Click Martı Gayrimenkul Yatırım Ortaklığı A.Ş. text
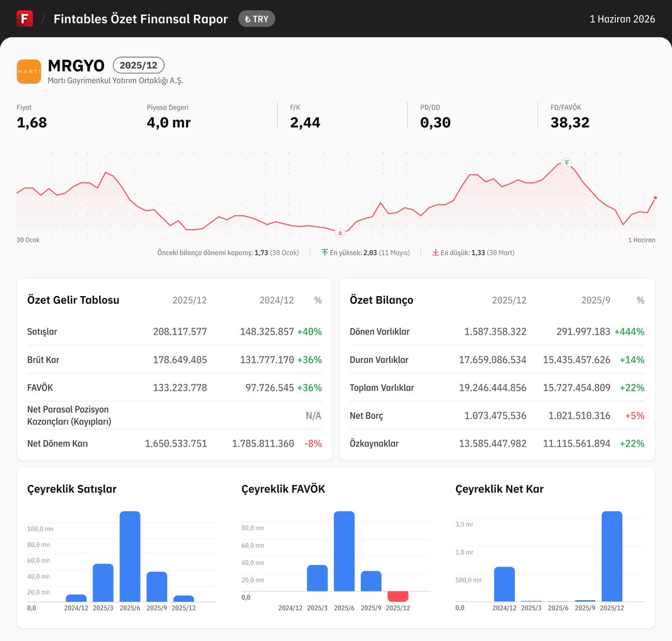This screenshot has height=641, width=672. point(115,81)
